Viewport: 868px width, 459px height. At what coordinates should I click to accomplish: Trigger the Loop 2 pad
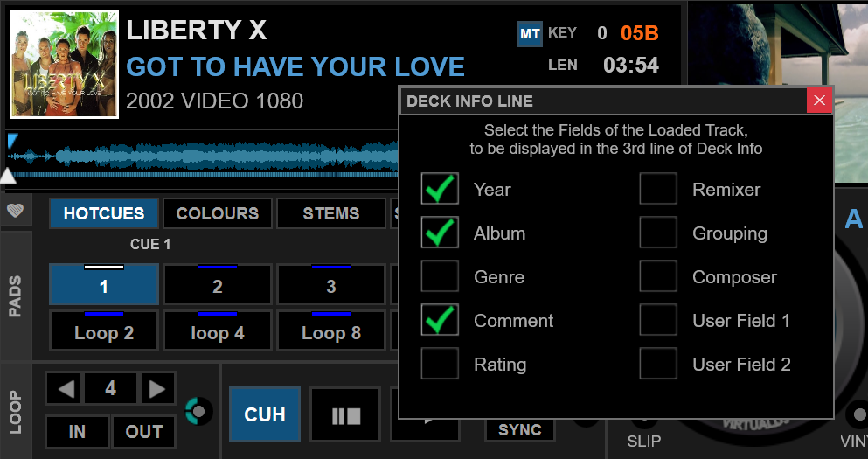tap(104, 331)
